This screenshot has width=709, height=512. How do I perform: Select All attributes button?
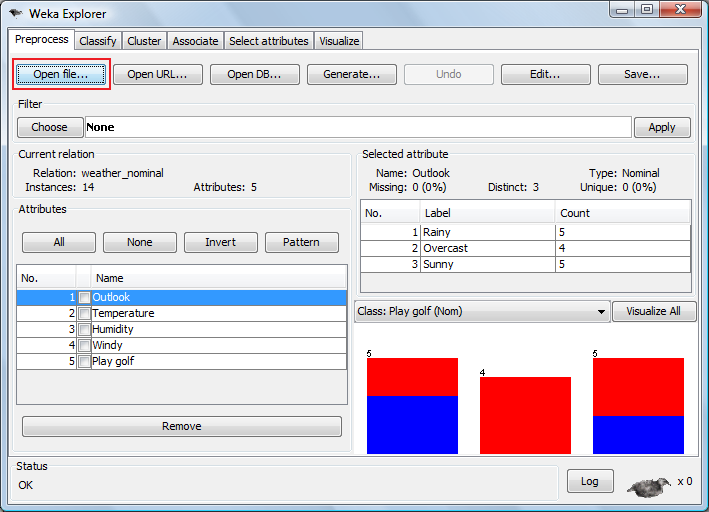(59, 242)
